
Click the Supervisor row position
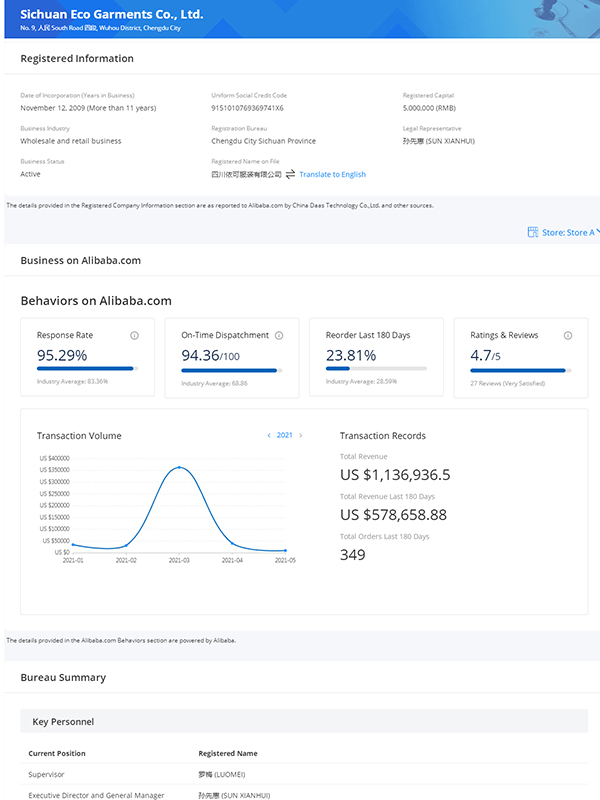[x=46, y=774]
